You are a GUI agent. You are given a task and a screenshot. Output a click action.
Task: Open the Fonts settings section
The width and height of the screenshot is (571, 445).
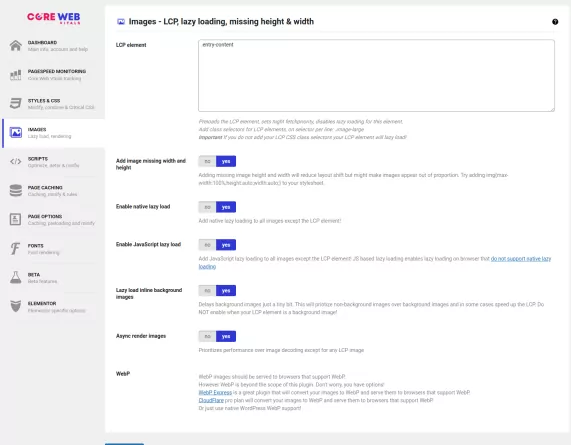coord(53,249)
